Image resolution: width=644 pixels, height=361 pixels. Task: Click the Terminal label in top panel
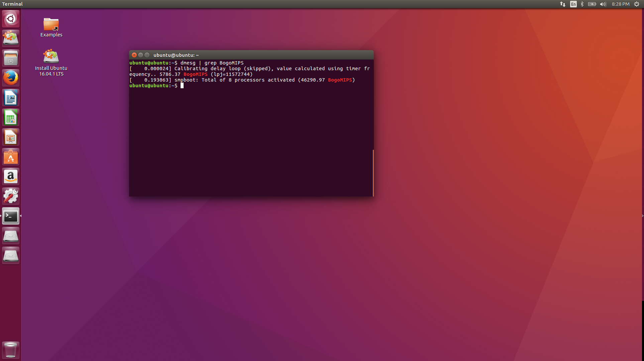tap(12, 4)
